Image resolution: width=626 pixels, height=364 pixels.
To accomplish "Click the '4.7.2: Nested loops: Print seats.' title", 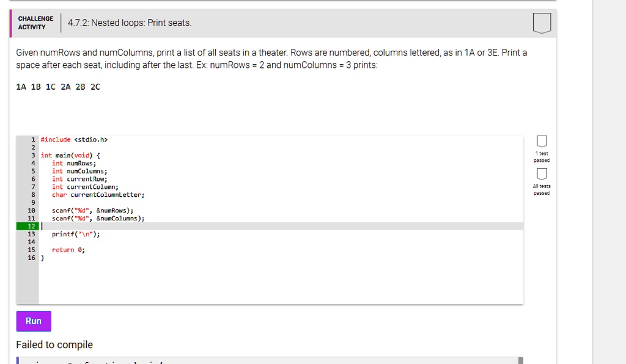I will (130, 23).
